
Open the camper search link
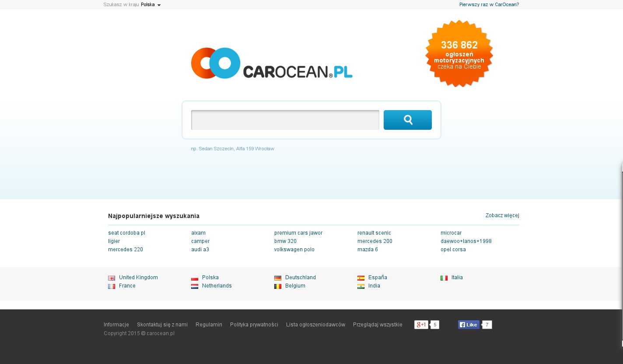click(200, 241)
